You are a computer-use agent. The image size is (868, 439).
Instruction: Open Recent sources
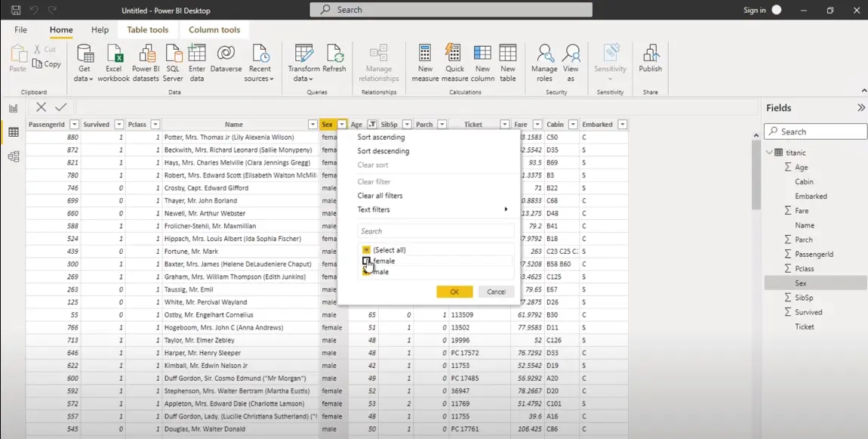coord(259,63)
